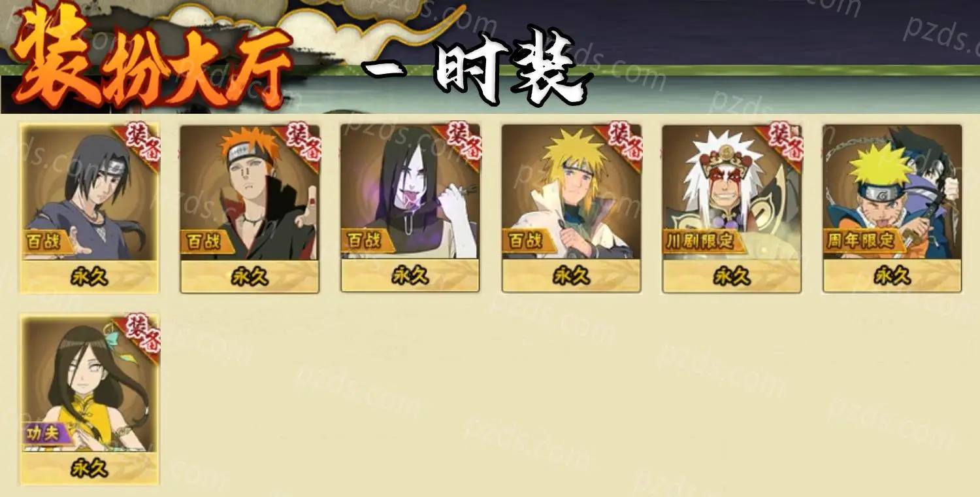
Task: Click the 装备 ribbon on Orochimaru card
Action: (460, 140)
